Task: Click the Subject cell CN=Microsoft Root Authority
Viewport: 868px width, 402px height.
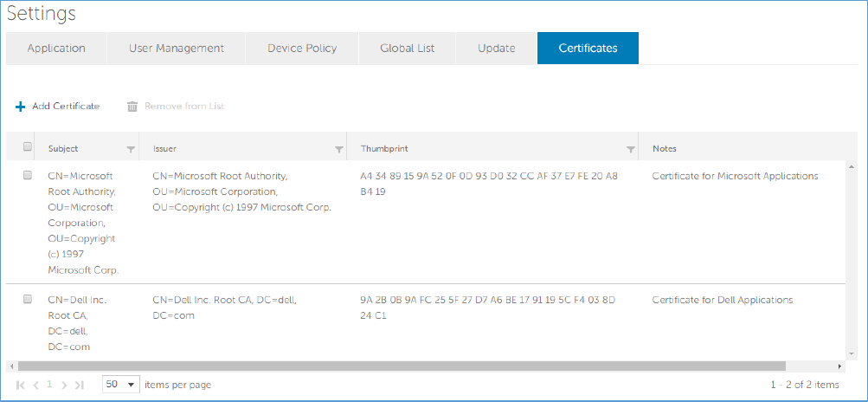Action: click(84, 223)
